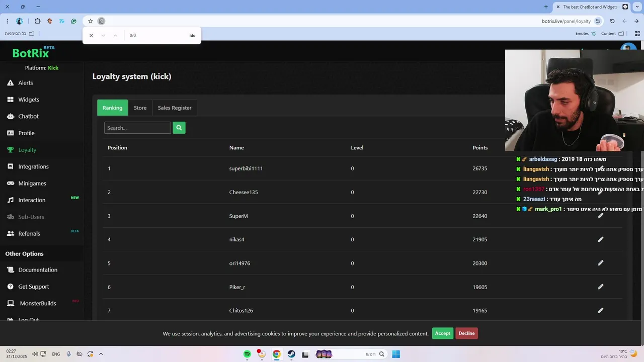Click the Position column header

tap(117, 148)
